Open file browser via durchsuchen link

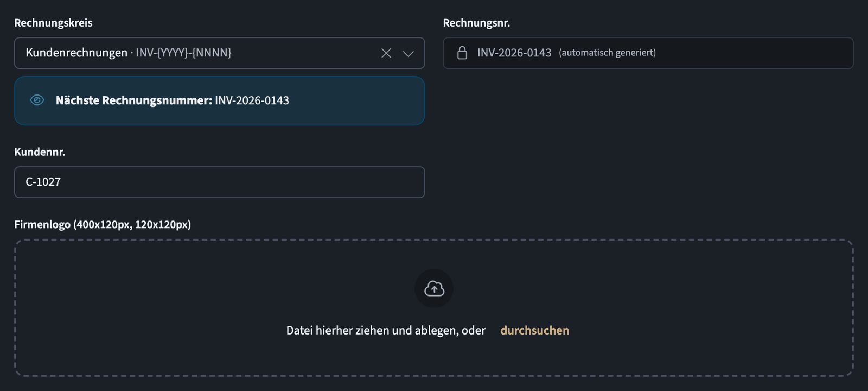coord(534,330)
